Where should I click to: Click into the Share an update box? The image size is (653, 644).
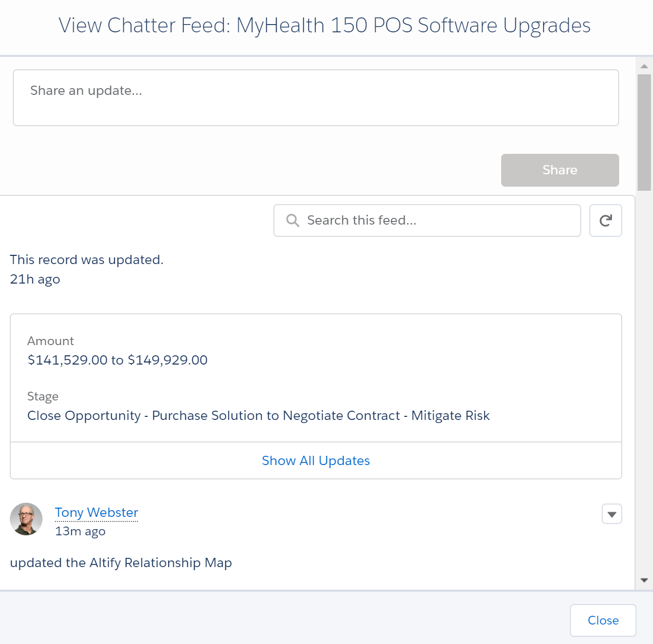point(316,97)
